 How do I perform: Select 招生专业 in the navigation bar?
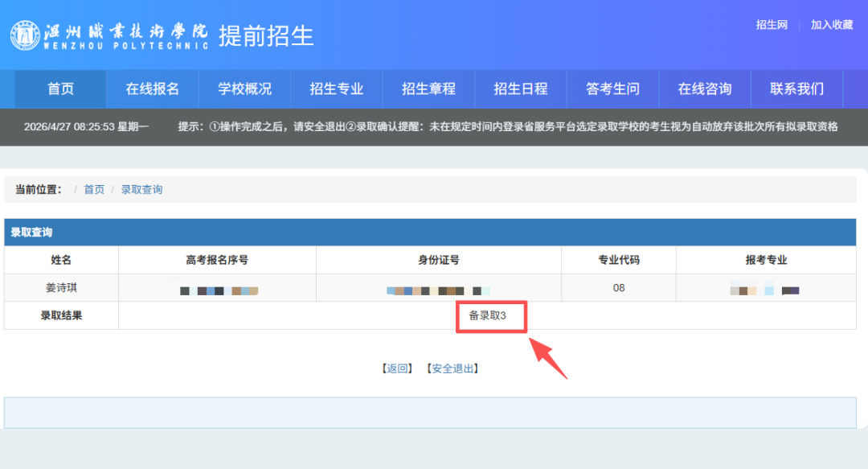pos(336,88)
